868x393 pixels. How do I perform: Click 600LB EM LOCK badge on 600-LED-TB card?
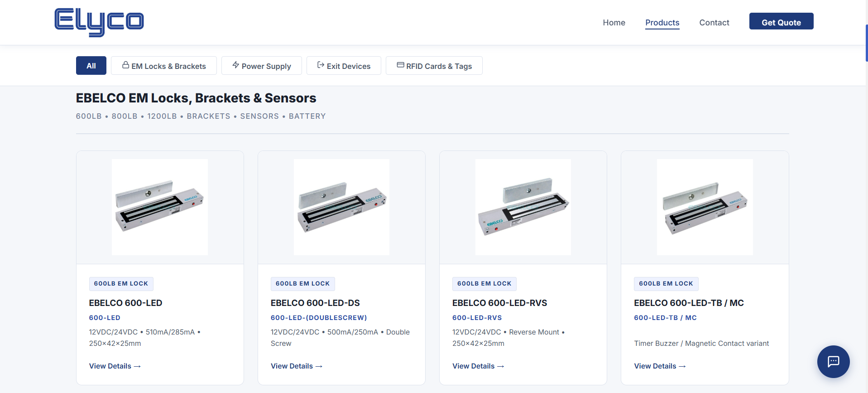(666, 284)
